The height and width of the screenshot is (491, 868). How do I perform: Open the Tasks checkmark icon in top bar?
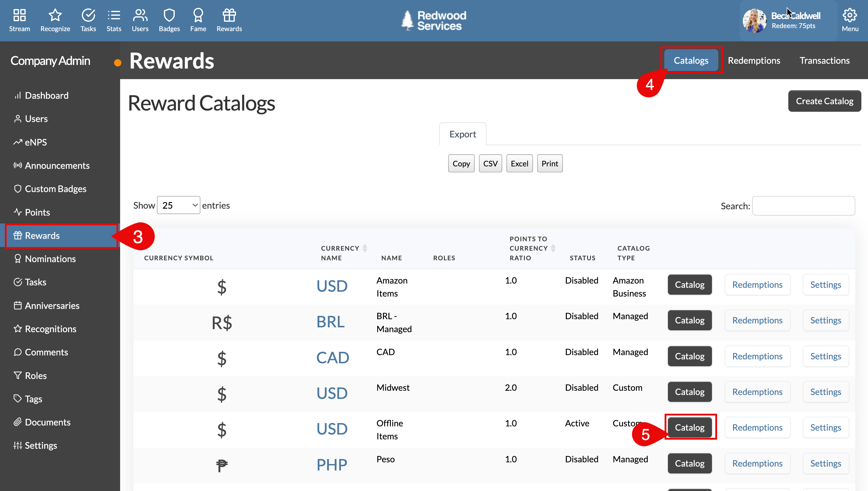(x=88, y=15)
